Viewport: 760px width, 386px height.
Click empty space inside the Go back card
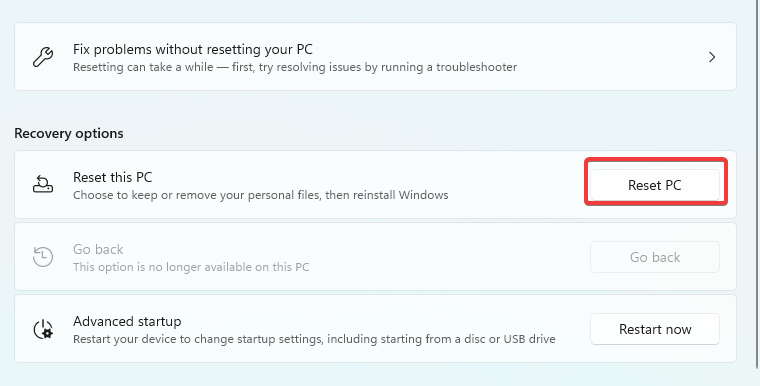pyautogui.click(x=446, y=257)
